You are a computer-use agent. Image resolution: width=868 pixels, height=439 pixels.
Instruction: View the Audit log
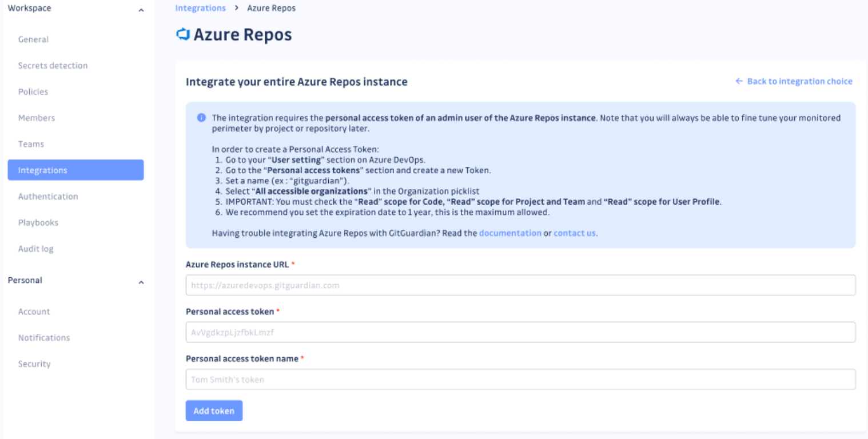[37, 248]
